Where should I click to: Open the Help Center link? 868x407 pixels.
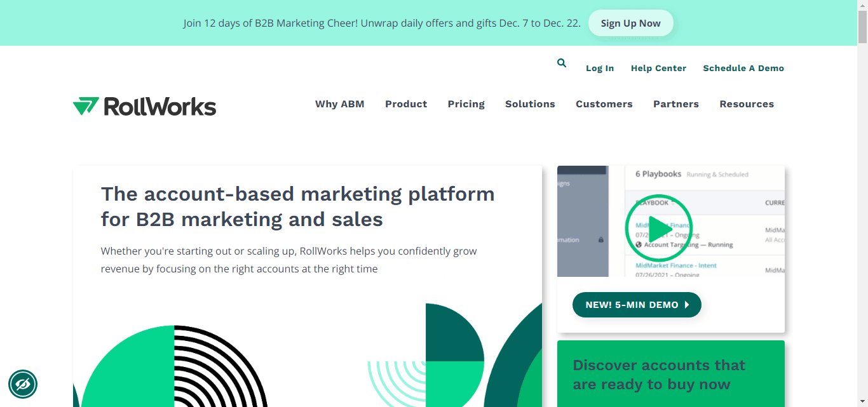[x=658, y=68]
